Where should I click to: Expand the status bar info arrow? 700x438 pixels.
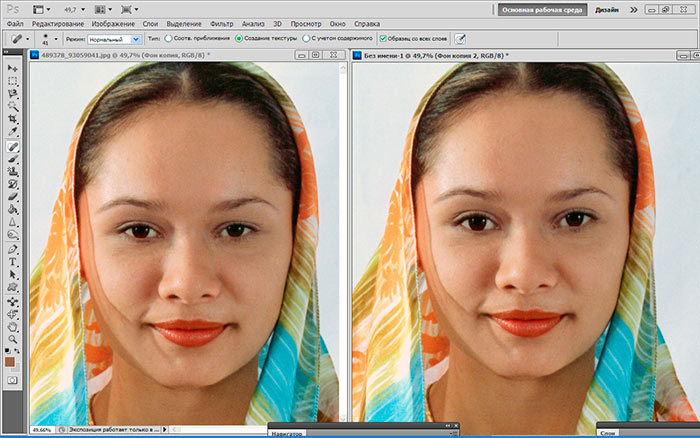[x=165, y=430]
